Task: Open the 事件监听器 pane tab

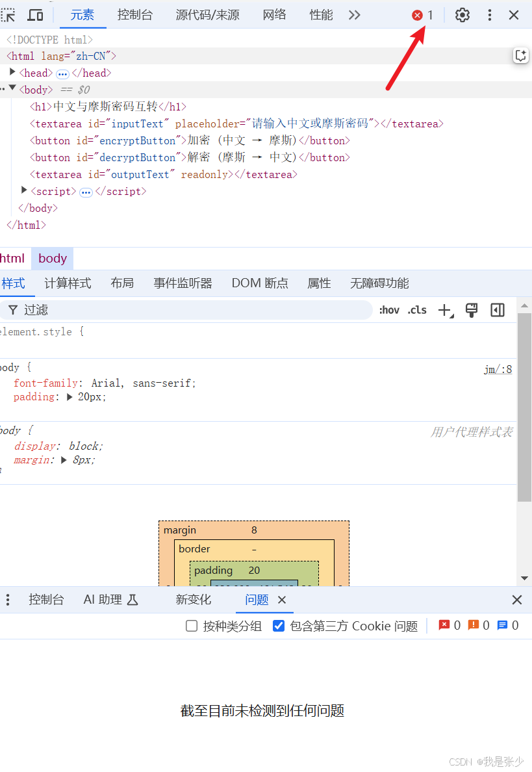Action: (183, 283)
